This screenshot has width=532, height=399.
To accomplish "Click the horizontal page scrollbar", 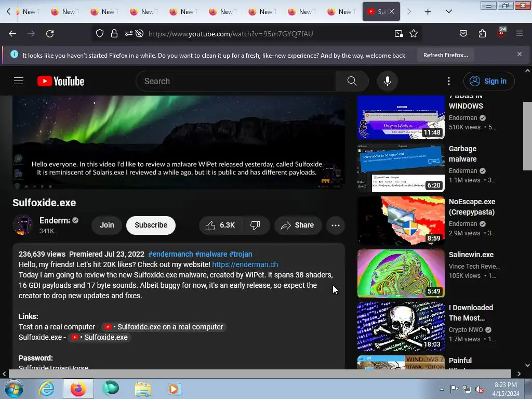I will [x=260, y=374].
